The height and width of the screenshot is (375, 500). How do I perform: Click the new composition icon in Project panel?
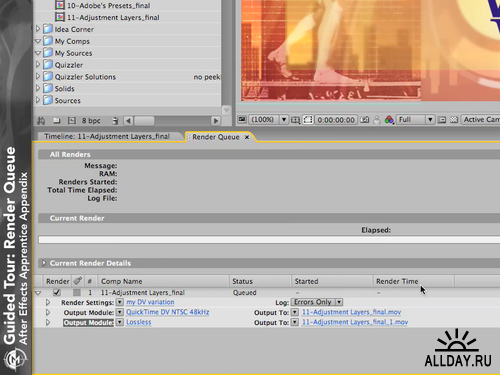[x=72, y=121]
